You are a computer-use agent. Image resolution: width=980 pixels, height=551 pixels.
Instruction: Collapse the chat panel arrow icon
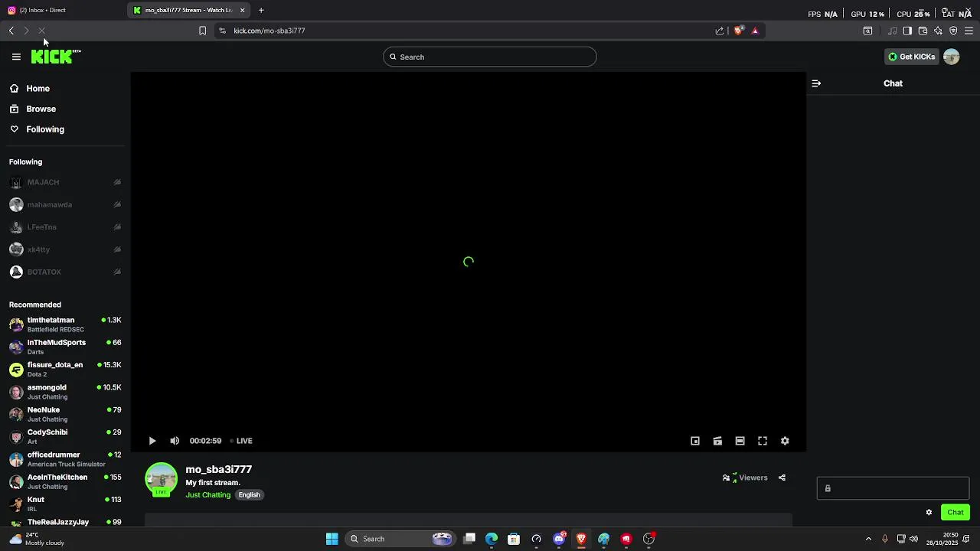816,83
